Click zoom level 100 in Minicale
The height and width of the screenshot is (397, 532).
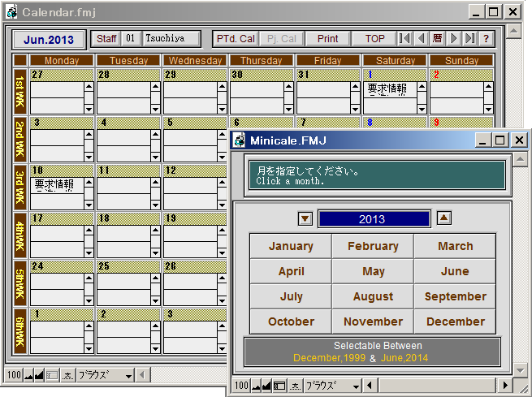(x=241, y=386)
